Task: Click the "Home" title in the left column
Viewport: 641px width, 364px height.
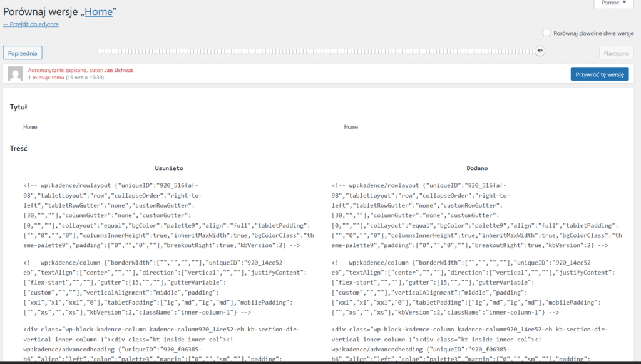Action: click(30, 127)
